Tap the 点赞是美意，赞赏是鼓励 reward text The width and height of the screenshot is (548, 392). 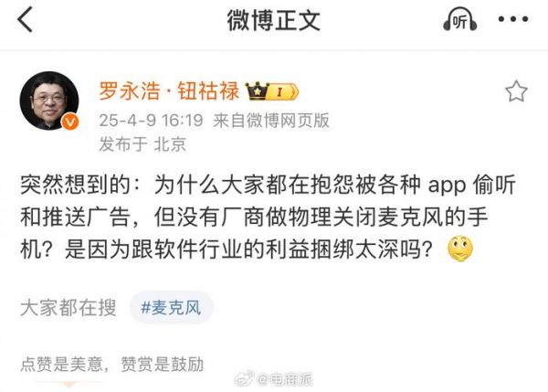[111, 364]
